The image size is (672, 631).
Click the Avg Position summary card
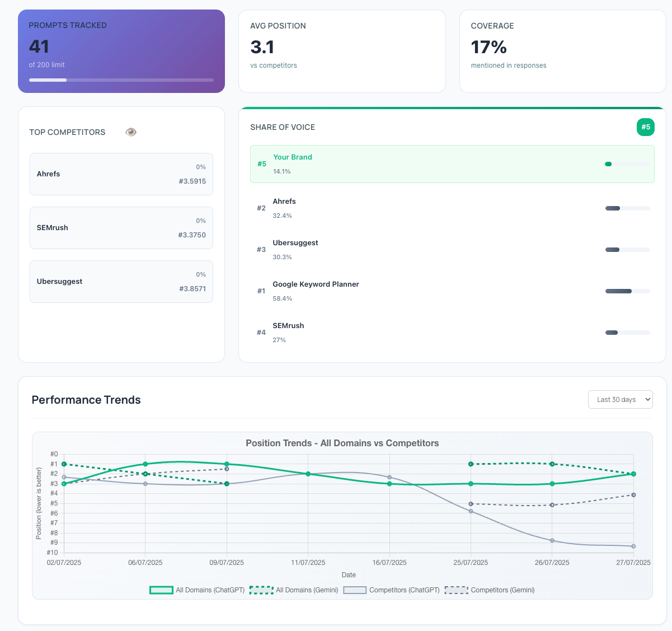(342, 51)
